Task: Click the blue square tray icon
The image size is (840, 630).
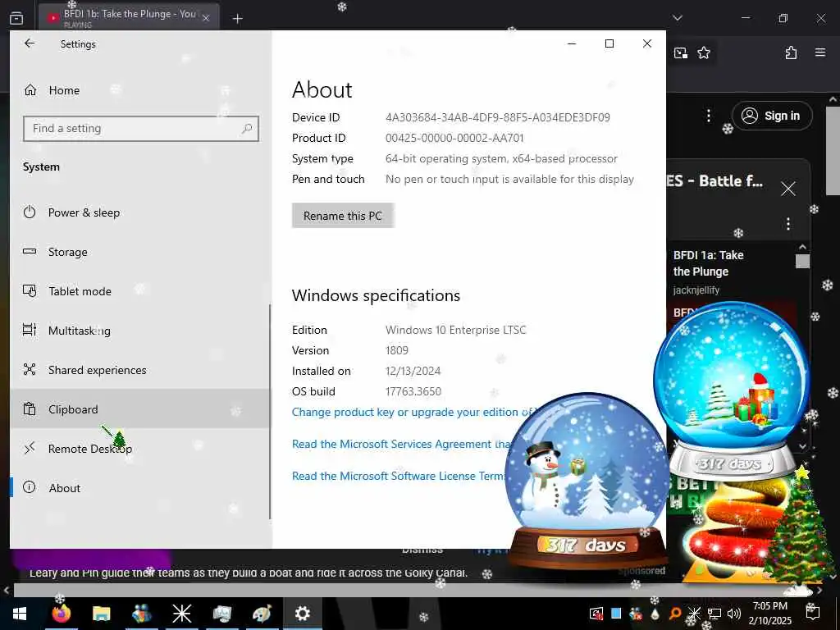Action: 616,614
